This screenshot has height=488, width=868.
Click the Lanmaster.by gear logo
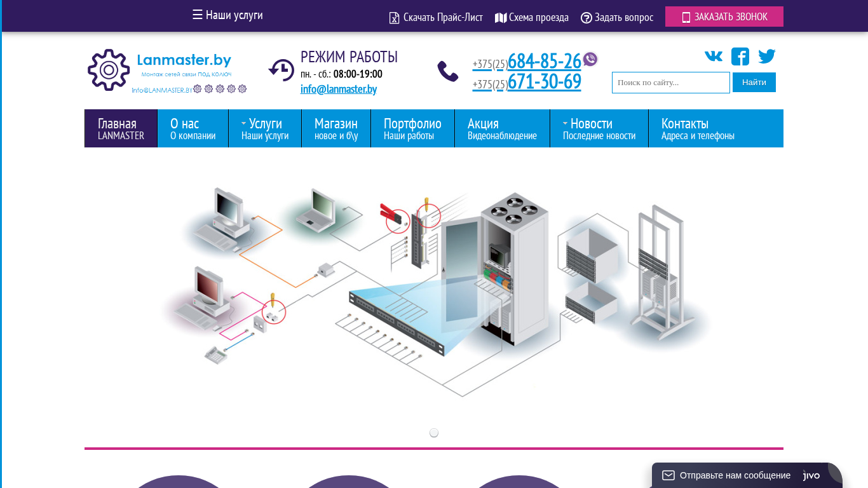click(x=109, y=70)
